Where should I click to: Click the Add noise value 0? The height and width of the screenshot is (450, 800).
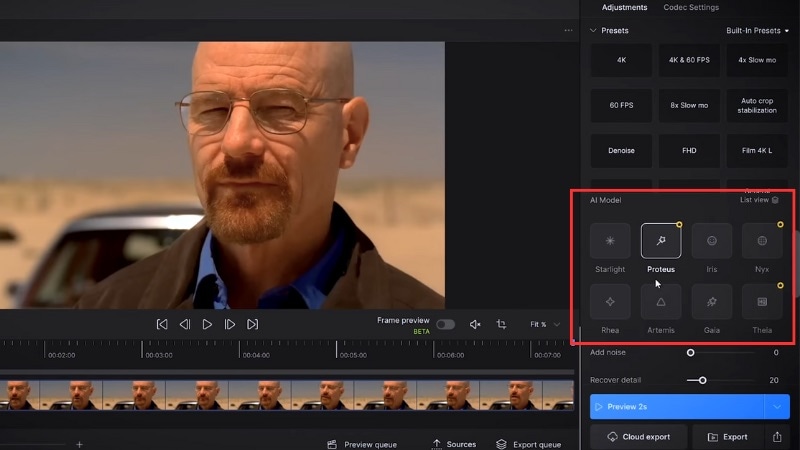tap(776, 353)
